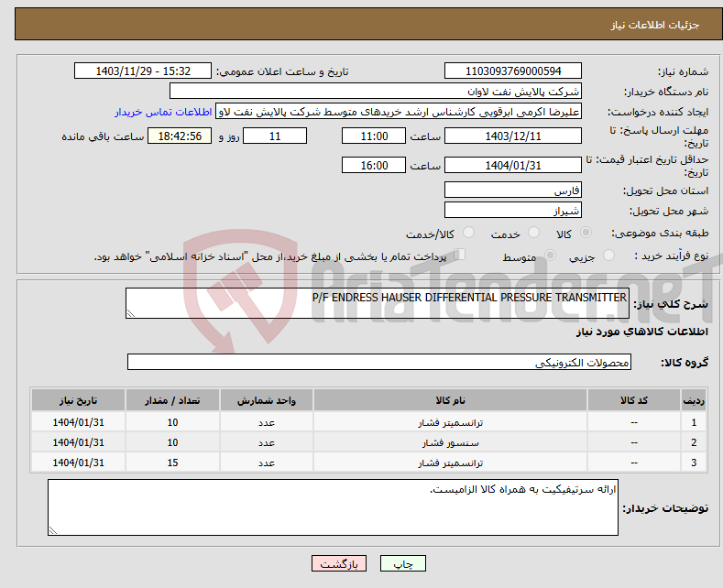Select the جزیی purchase type radio

[608, 255]
